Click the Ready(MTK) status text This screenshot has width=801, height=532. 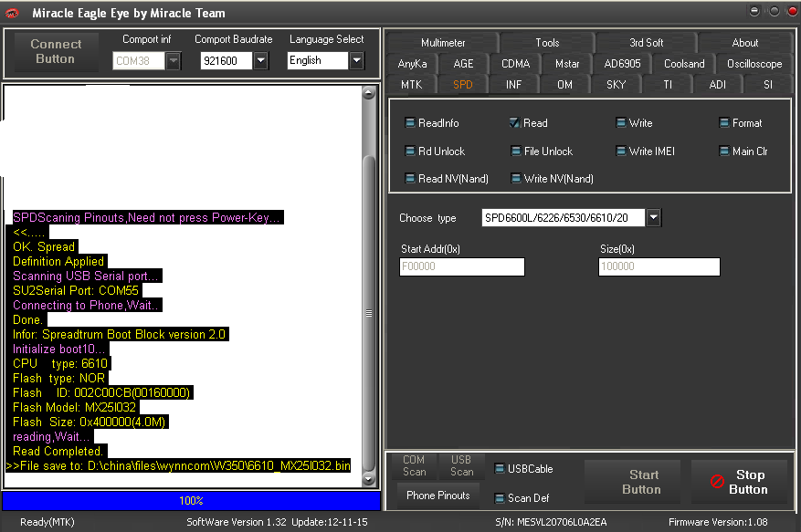(47, 522)
